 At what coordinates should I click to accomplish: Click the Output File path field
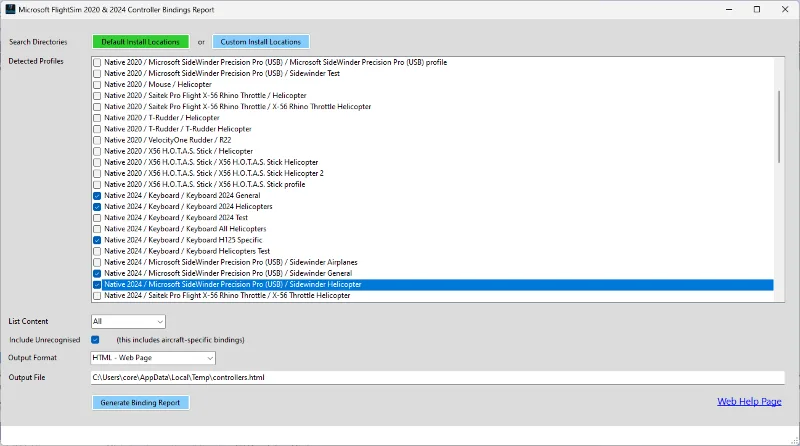437,378
